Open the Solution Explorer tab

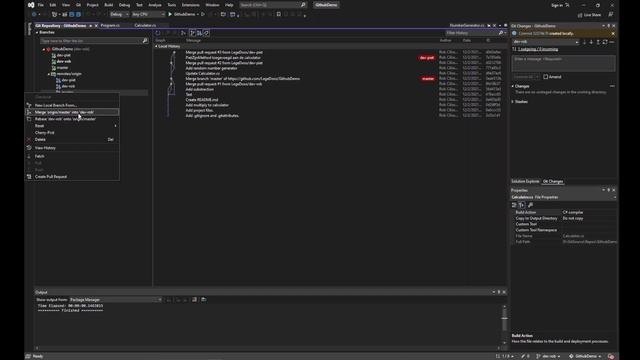(x=525, y=181)
